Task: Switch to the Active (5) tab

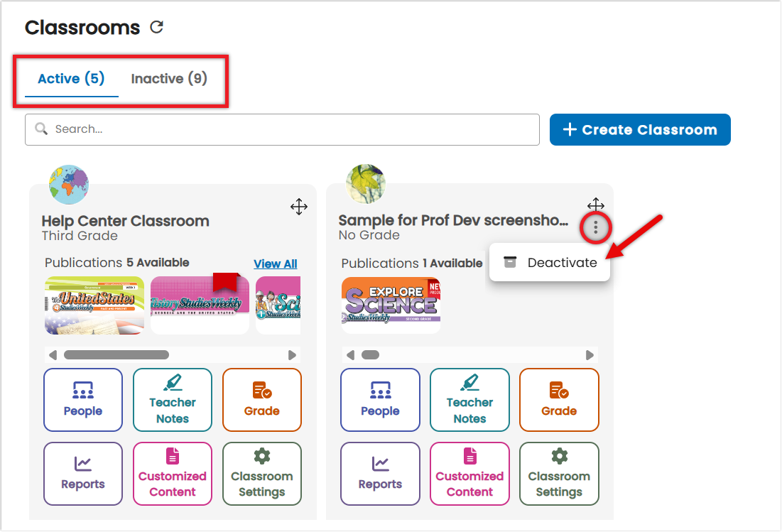Action: point(71,79)
